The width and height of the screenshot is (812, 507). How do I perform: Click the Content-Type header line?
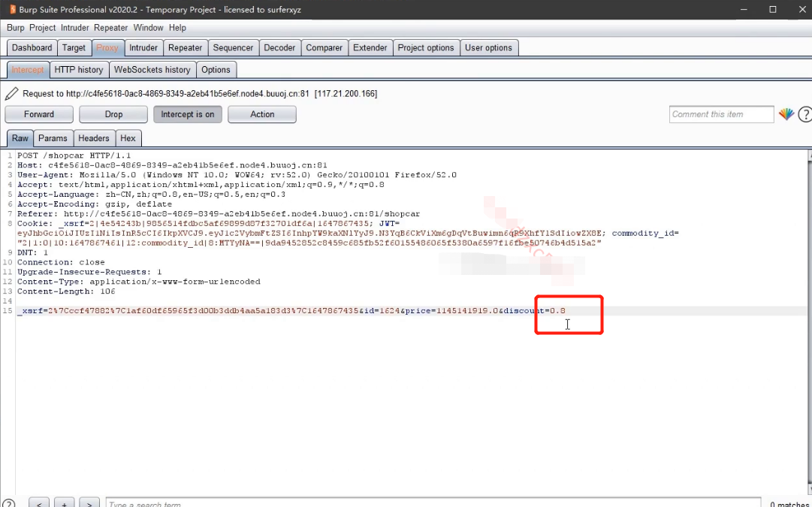[139, 282]
